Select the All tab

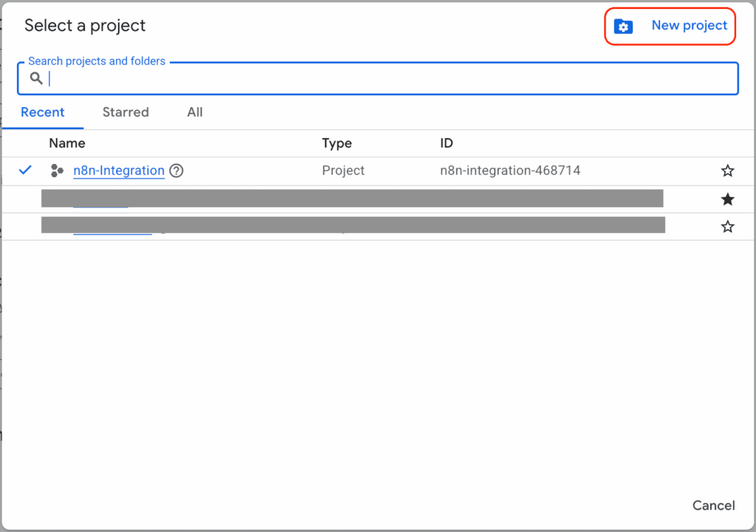(x=195, y=112)
